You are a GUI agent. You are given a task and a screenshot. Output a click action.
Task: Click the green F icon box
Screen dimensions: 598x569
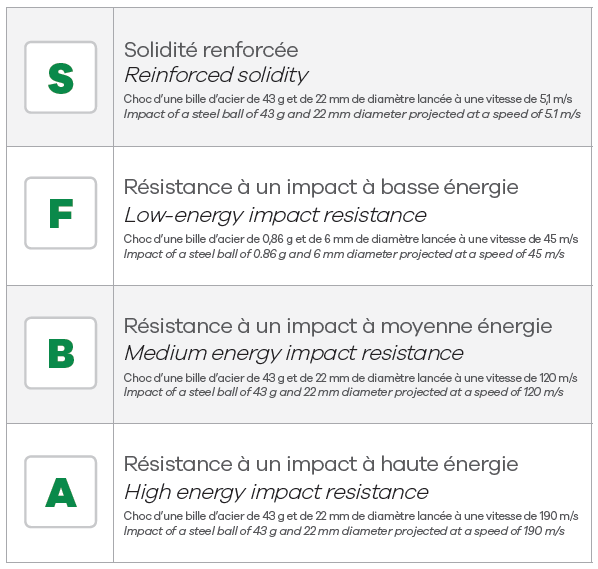click(x=61, y=213)
